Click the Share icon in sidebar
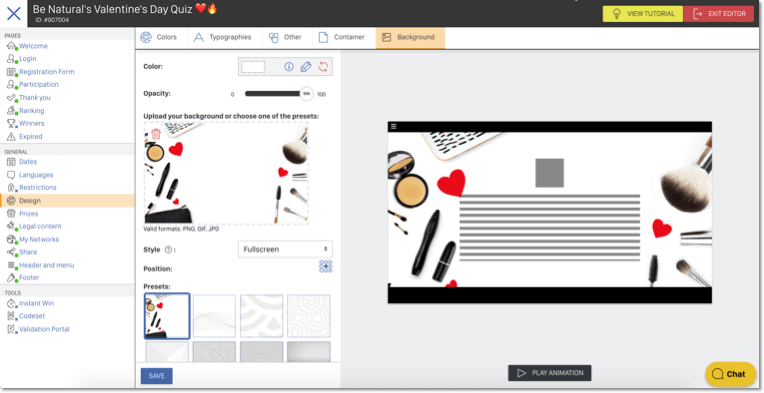Screen dimensions: 764x393 pos(11,252)
